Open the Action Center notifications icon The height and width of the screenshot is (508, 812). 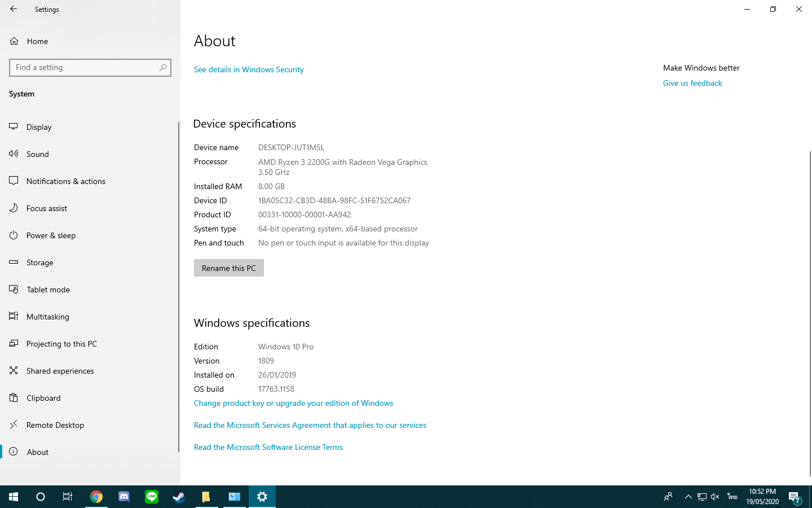[x=795, y=497]
